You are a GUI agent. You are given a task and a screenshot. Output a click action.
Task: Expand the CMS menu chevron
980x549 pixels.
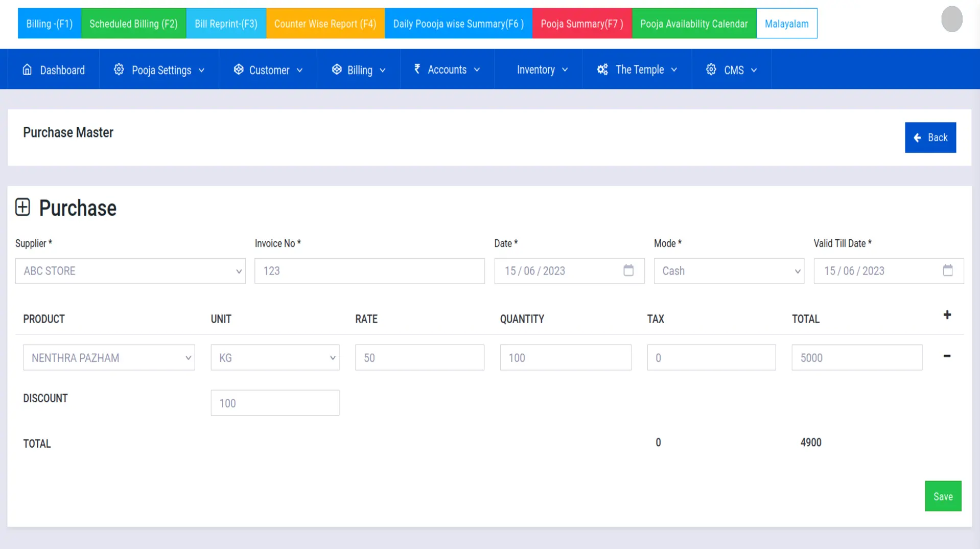point(754,71)
